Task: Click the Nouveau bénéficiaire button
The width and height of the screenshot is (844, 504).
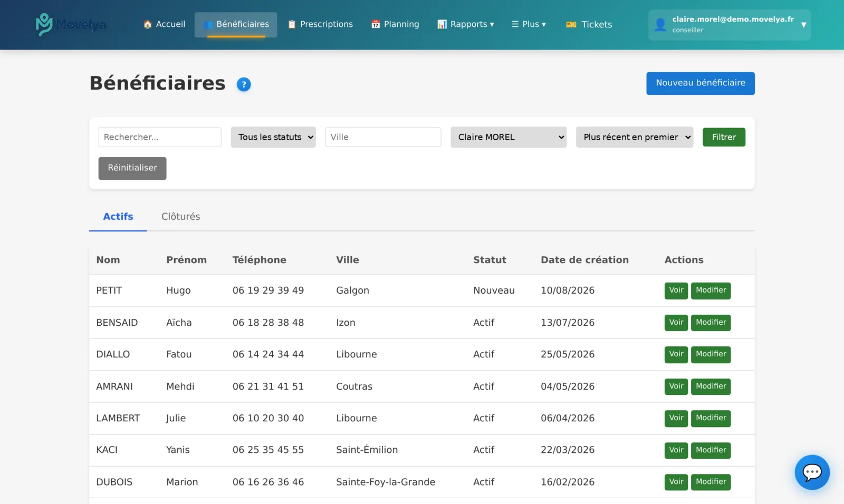Action: [701, 83]
